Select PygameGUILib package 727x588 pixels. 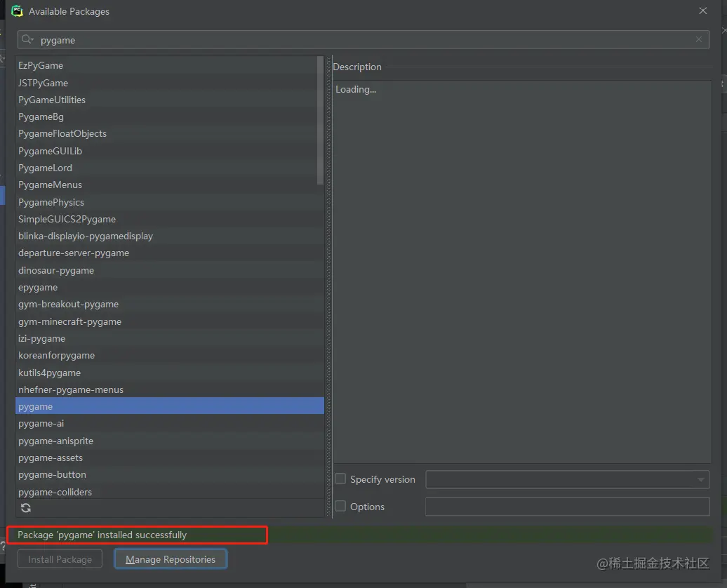point(170,151)
